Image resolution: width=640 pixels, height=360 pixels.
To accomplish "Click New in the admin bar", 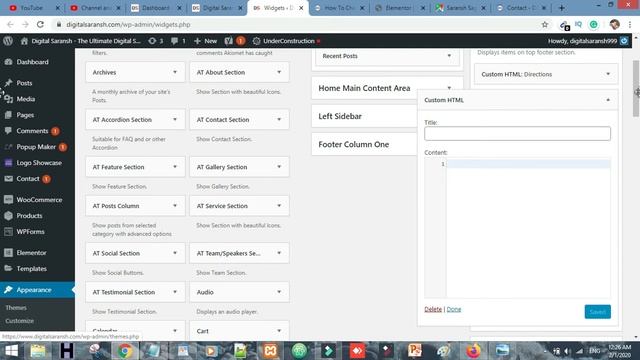I will [x=206, y=41].
